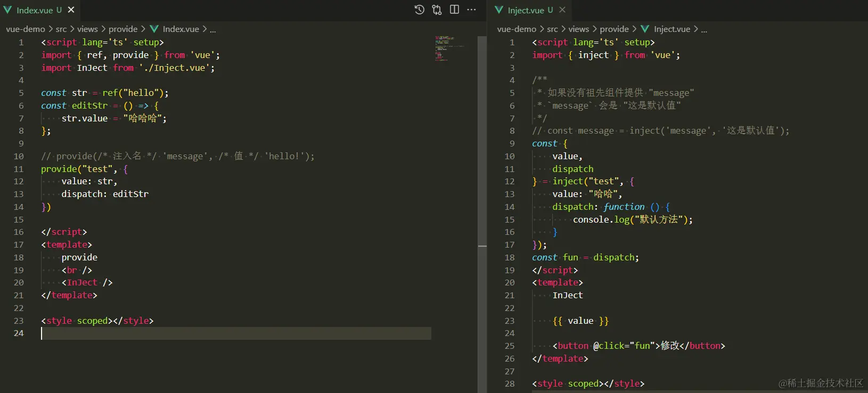Click views in the left breadcrumb

87,29
